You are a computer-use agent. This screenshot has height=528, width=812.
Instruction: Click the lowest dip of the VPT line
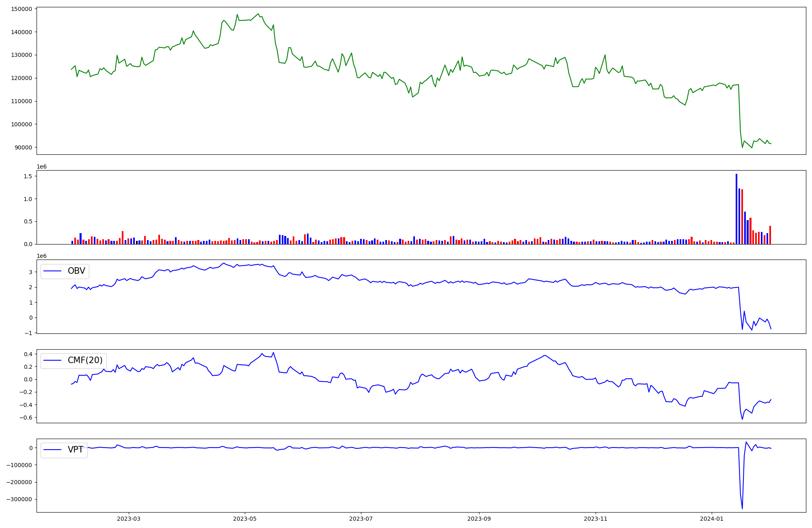pyautogui.click(x=742, y=509)
